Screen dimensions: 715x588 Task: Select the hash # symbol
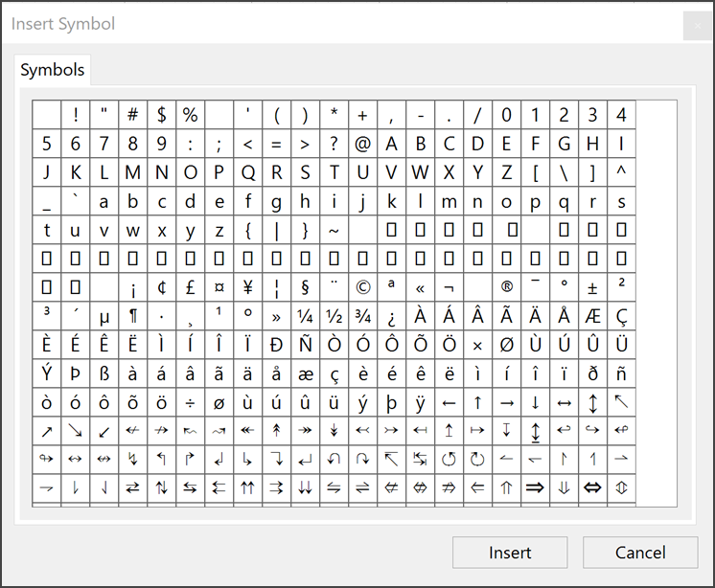pos(132,115)
